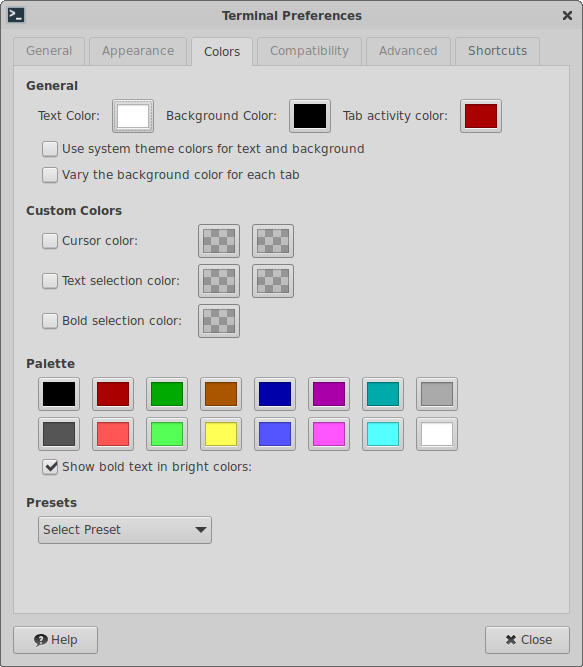Screen dimensions: 583x667
Task: Edit the cyan palette color
Action: click(383, 434)
